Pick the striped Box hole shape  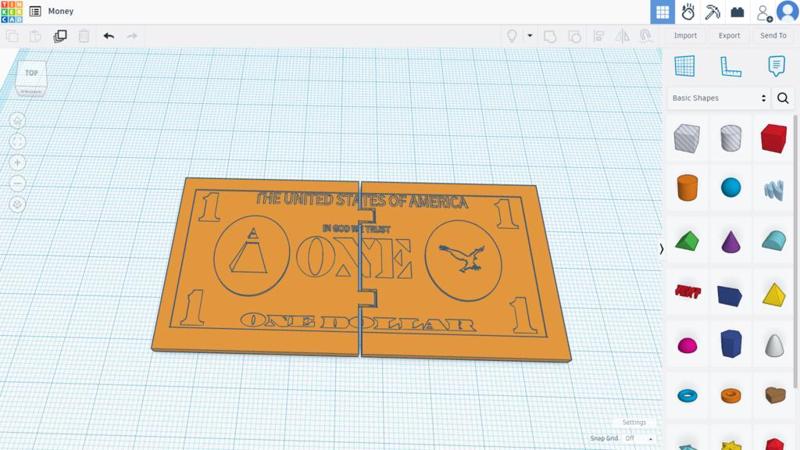(687, 138)
